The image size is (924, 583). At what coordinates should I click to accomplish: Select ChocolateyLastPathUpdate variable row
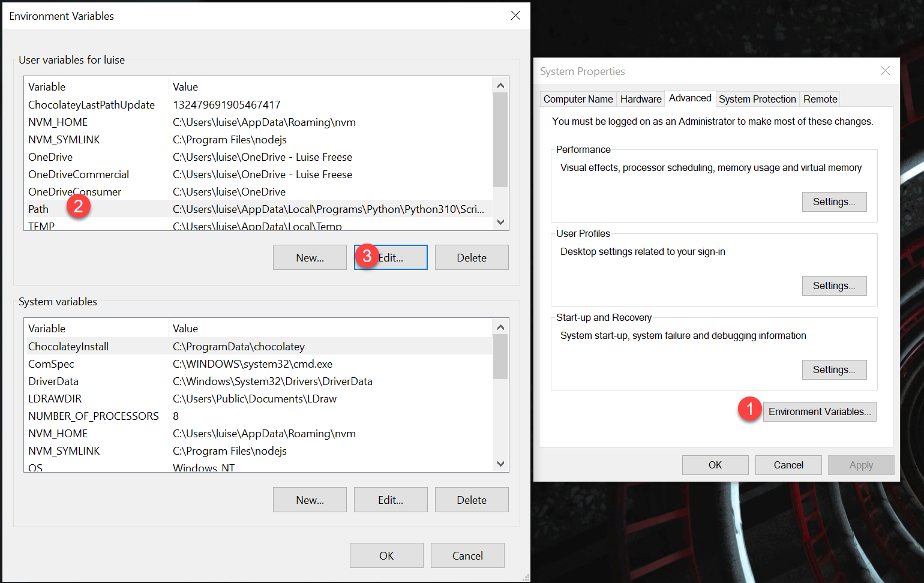[x=259, y=104]
